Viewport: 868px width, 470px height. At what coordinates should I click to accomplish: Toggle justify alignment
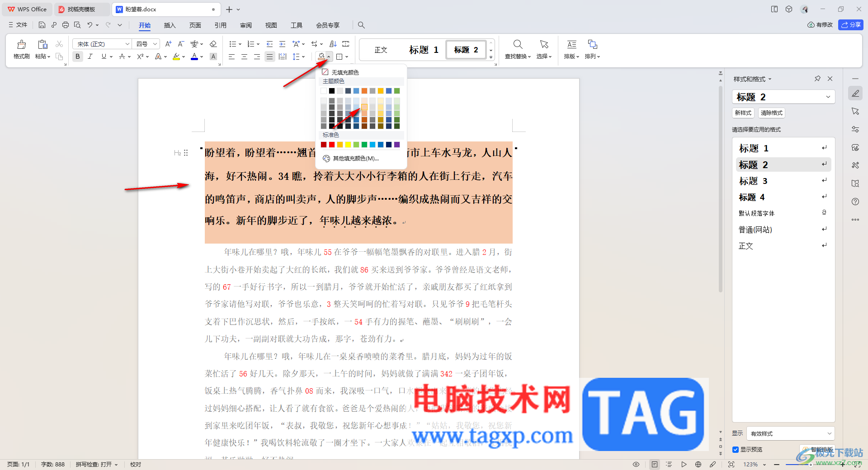[269, 56]
